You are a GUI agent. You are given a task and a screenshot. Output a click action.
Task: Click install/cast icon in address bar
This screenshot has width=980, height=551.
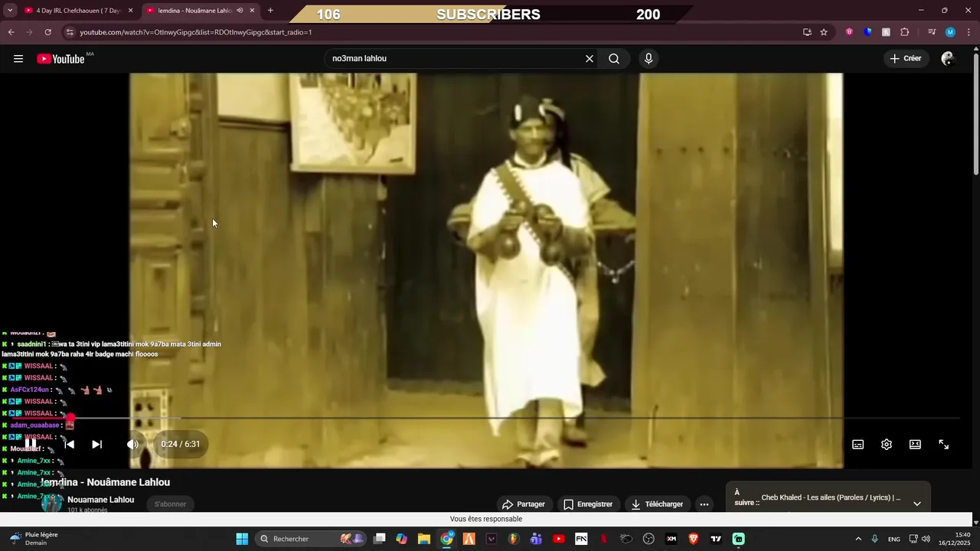pos(807,32)
